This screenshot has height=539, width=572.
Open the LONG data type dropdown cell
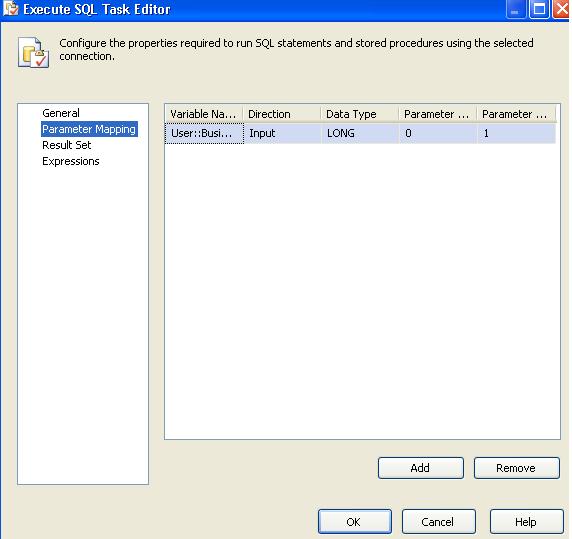point(360,133)
